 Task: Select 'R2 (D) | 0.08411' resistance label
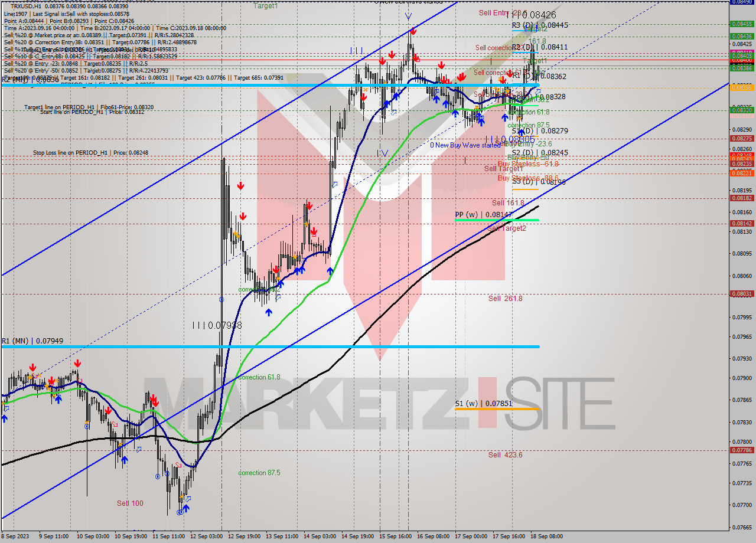coord(540,47)
